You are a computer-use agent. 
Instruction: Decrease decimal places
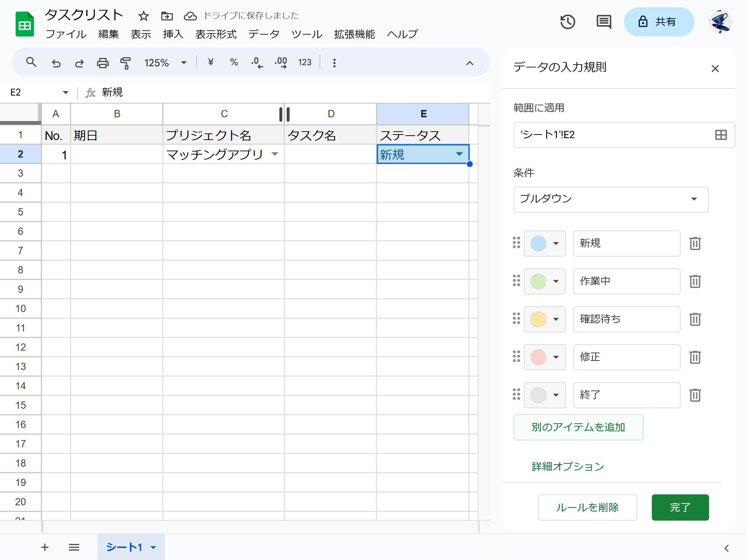click(x=257, y=63)
